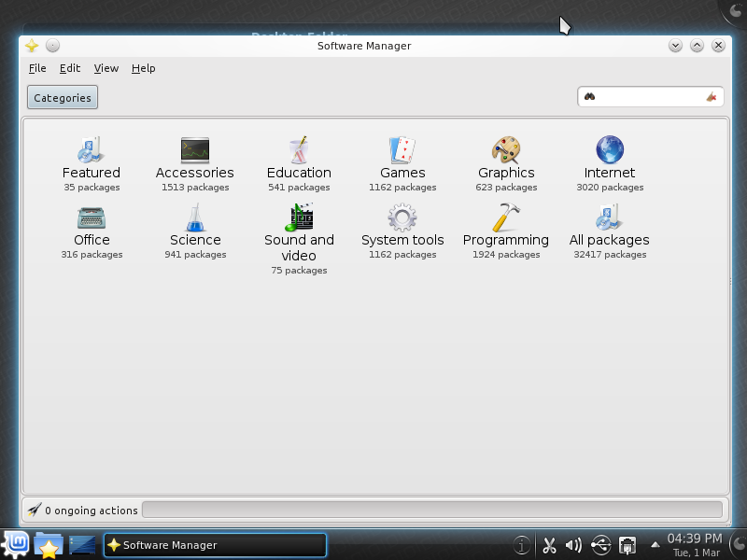
Task: Open the Programming category icon
Action: 505,227
